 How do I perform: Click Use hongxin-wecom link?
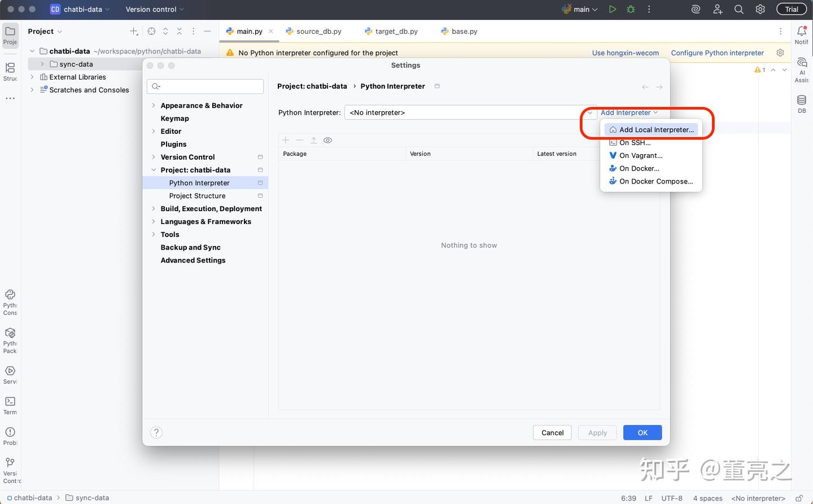(x=625, y=53)
